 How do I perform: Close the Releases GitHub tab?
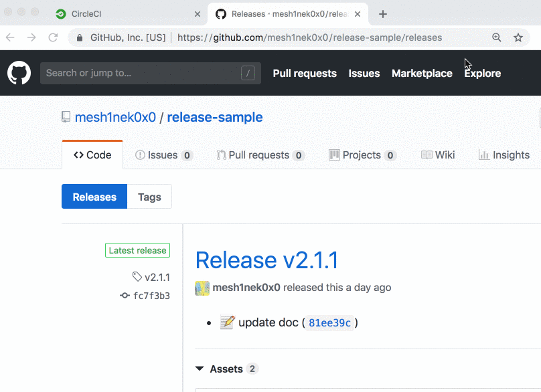coord(358,14)
